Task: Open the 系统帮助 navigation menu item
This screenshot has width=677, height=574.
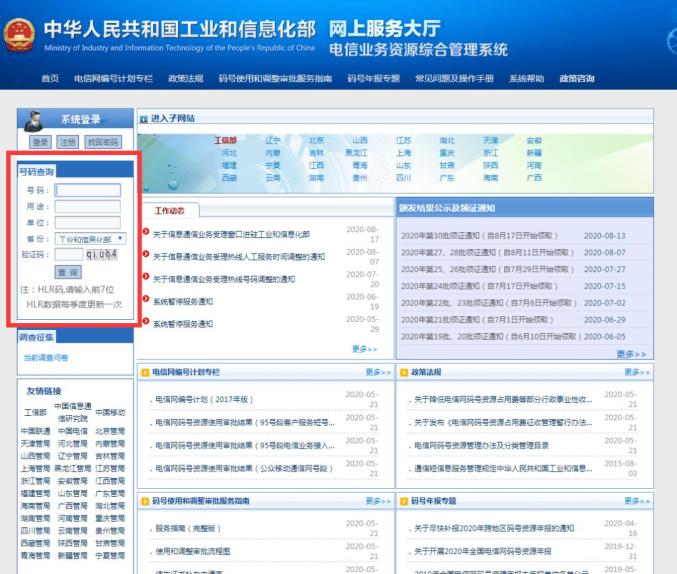Action: point(526,79)
